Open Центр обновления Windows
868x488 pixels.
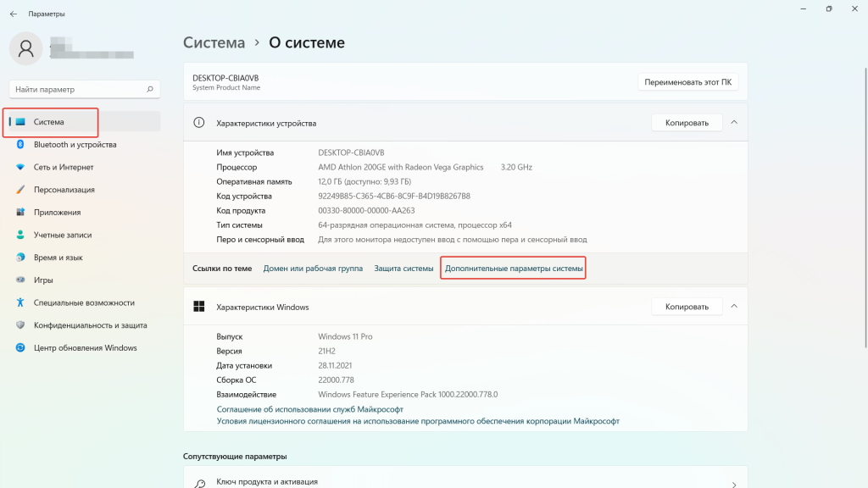click(x=84, y=348)
